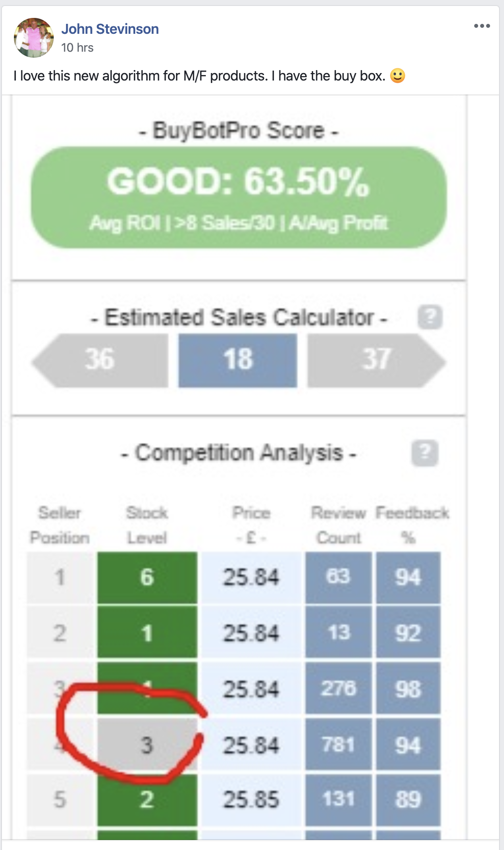
Task: Click the Stock Level column header
Action: click(x=147, y=525)
